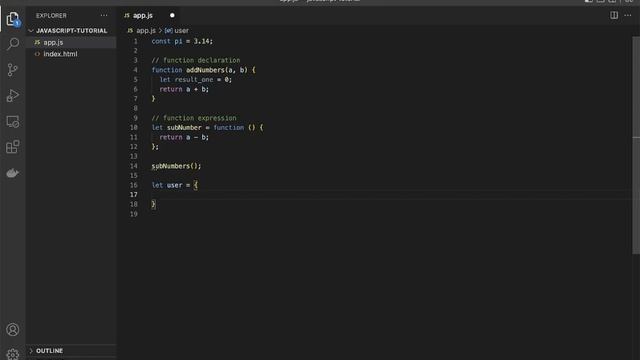
Task: Switch to the app.js editor tab
Action: (142, 16)
